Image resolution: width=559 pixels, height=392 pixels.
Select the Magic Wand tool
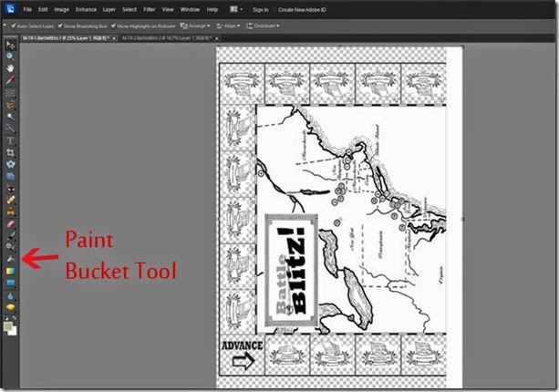tap(10, 116)
